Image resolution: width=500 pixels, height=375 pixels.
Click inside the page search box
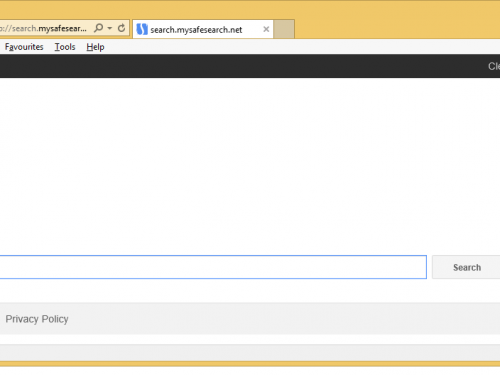click(x=213, y=267)
